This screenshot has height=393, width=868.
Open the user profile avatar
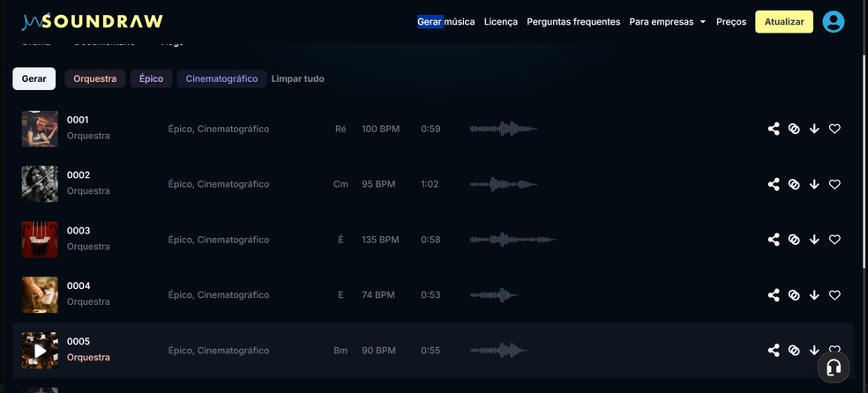[833, 21]
